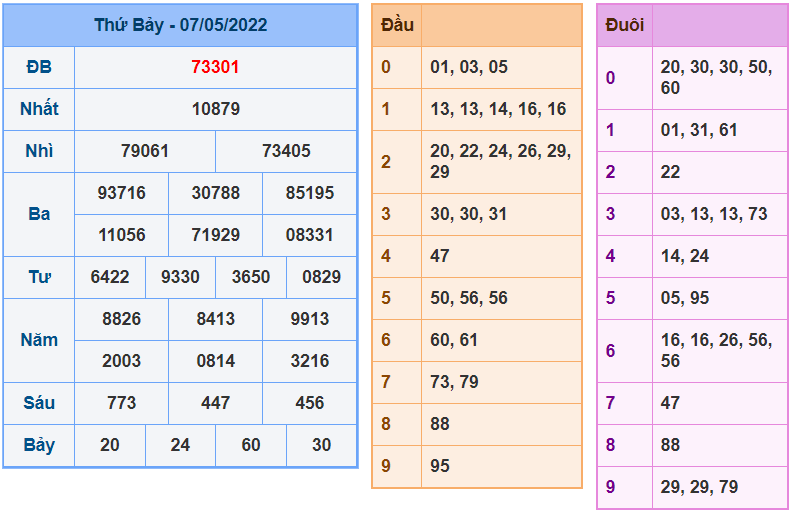
Task: Select third prize number 11056
Action: tap(122, 235)
